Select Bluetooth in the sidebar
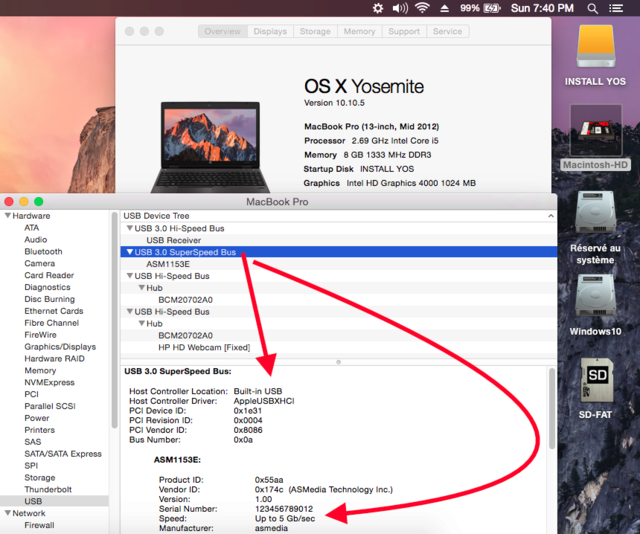The width and height of the screenshot is (640, 534). click(x=43, y=251)
